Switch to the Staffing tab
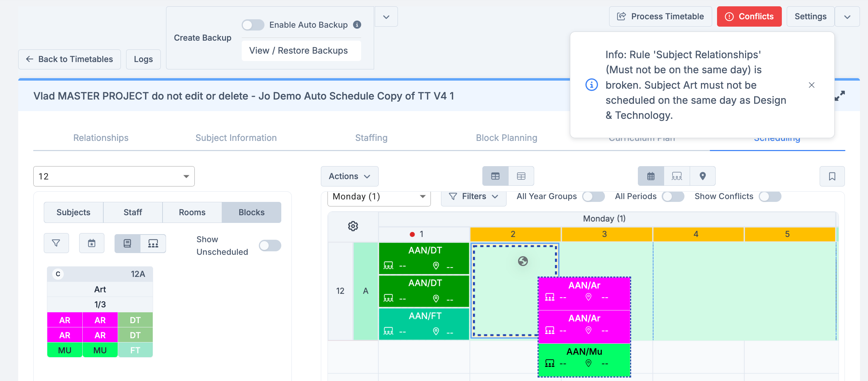 tap(371, 138)
